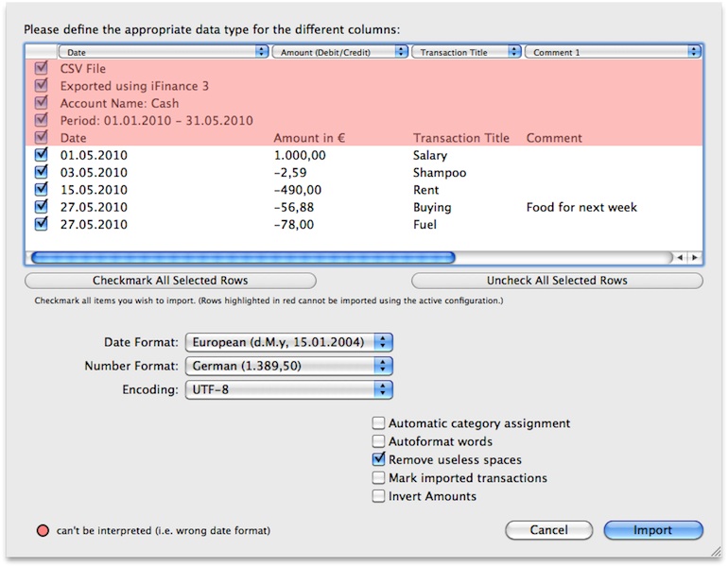
Task: Uncheck the Shampoo row import checkbox
Action: [41, 173]
